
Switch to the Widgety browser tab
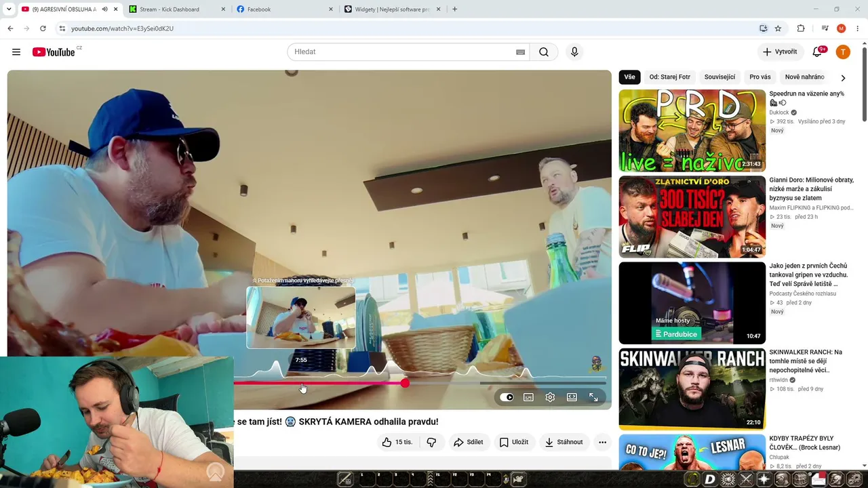(x=393, y=9)
